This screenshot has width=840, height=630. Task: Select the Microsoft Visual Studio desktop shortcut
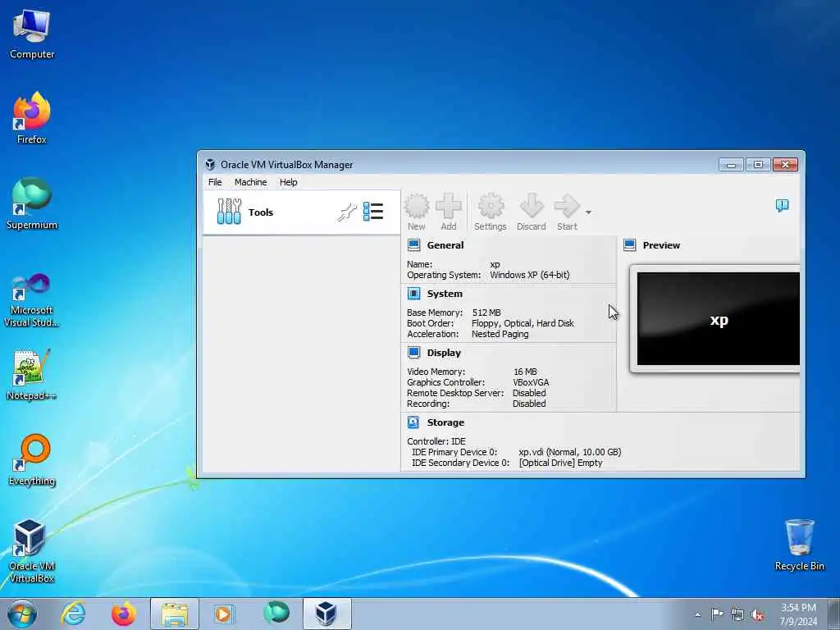pyautogui.click(x=32, y=300)
